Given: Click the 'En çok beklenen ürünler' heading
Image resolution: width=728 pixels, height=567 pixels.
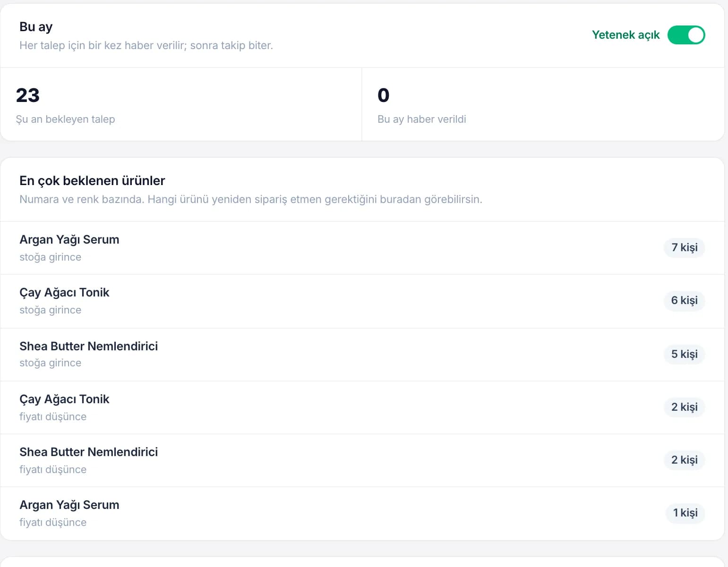Looking at the screenshot, I should coord(92,180).
